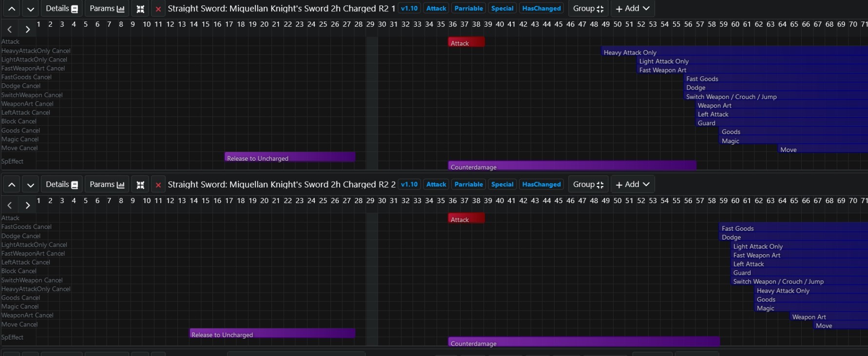Toggle HasChanged tag on Charged R2 2

point(541,185)
